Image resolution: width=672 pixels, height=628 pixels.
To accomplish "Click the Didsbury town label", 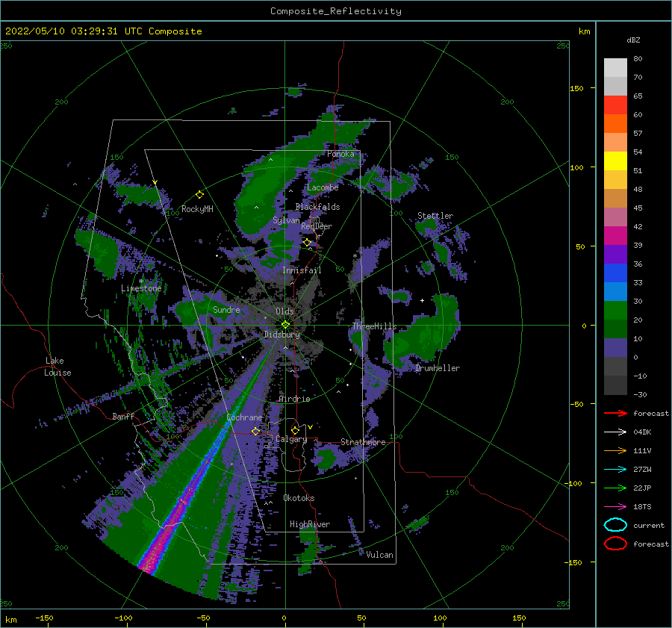I will point(281,335).
